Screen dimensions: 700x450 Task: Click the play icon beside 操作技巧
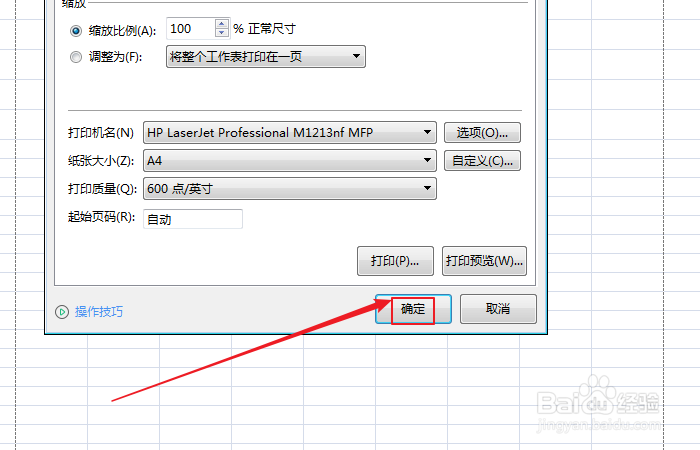coord(62,312)
